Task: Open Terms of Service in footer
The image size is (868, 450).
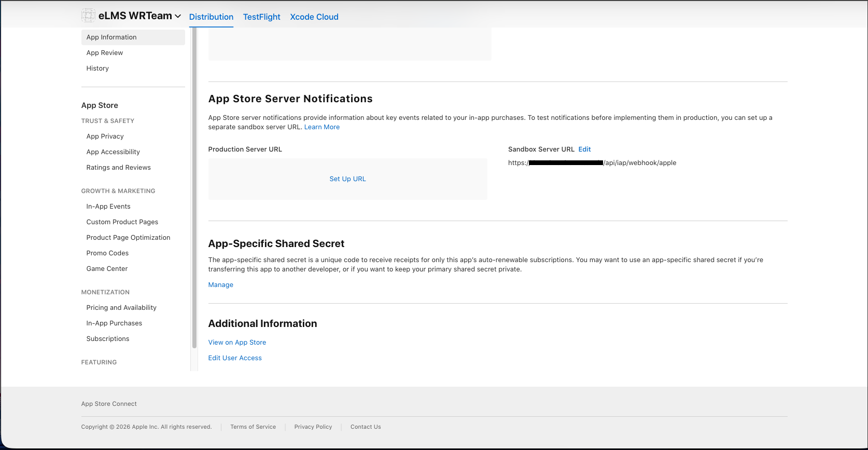Action: point(253,427)
